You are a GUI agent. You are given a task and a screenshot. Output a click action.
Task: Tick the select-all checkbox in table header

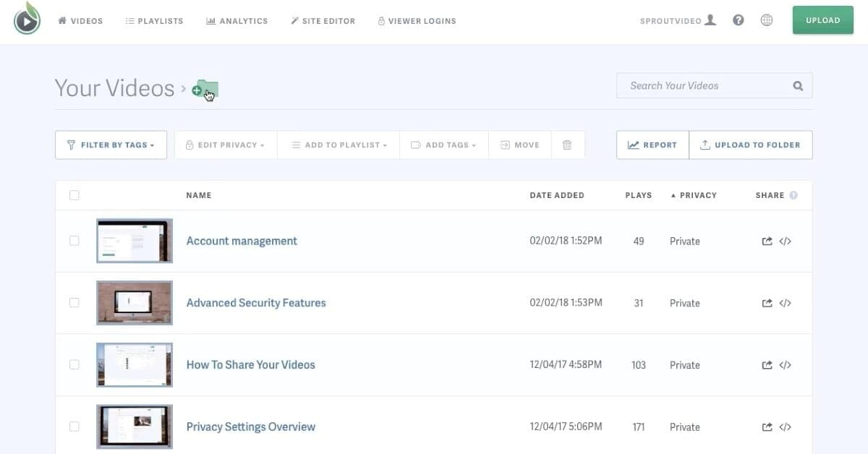[75, 195]
